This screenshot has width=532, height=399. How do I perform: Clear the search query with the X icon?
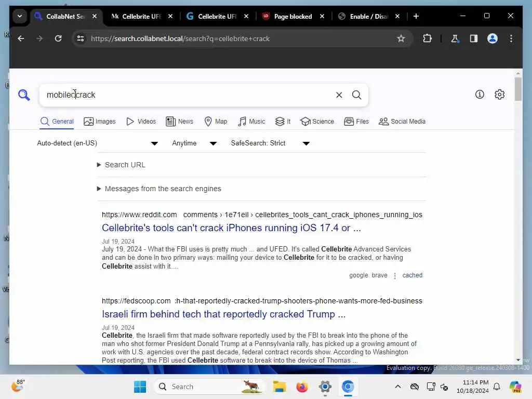point(339,95)
